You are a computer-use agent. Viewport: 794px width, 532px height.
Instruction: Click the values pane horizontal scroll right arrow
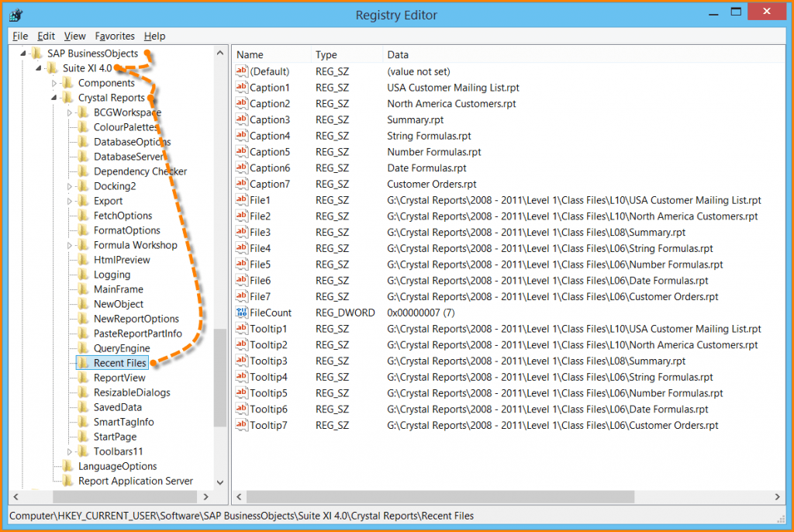coord(777,496)
